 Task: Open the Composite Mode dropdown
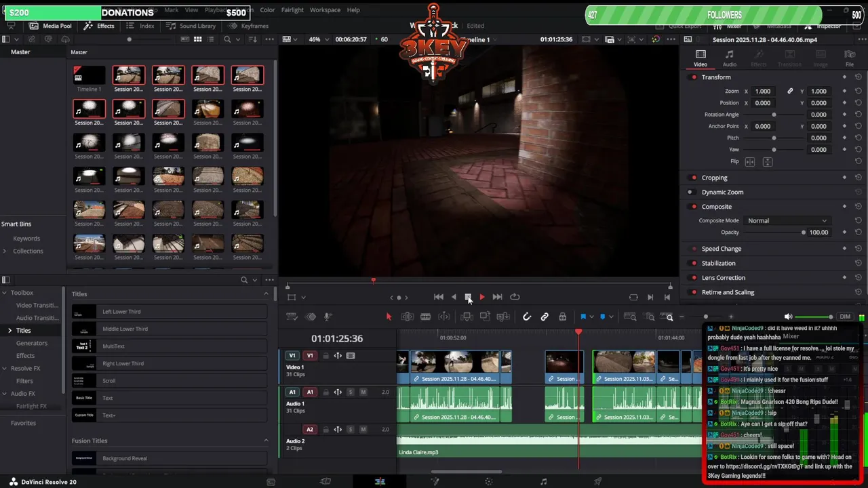click(787, 221)
